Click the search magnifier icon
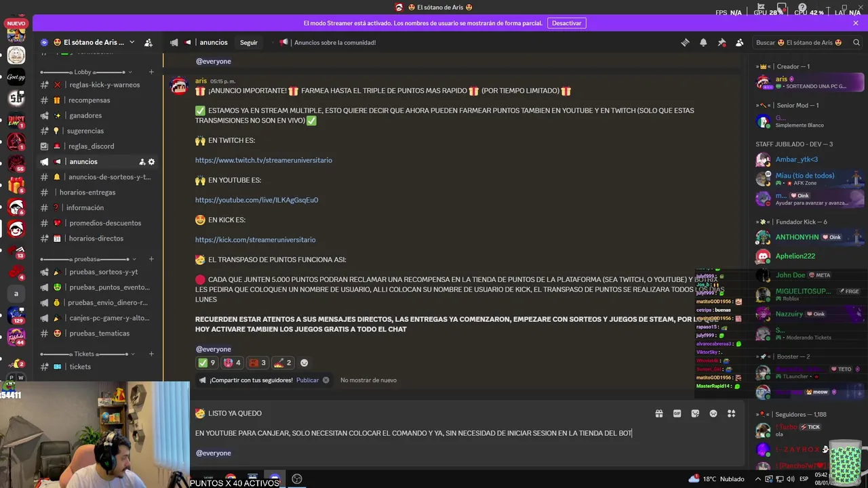This screenshot has height=488, width=868. tap(856, 42)
